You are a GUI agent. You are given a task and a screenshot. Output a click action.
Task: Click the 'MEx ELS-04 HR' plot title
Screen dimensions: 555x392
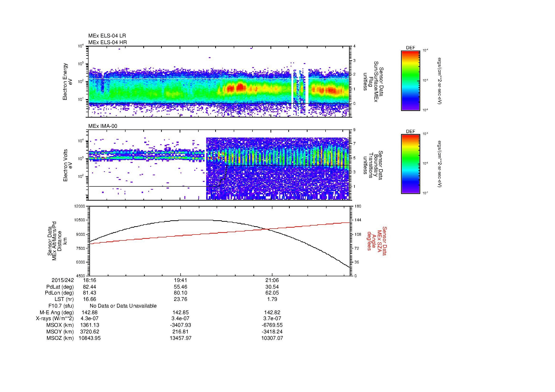tap(107, 42)
